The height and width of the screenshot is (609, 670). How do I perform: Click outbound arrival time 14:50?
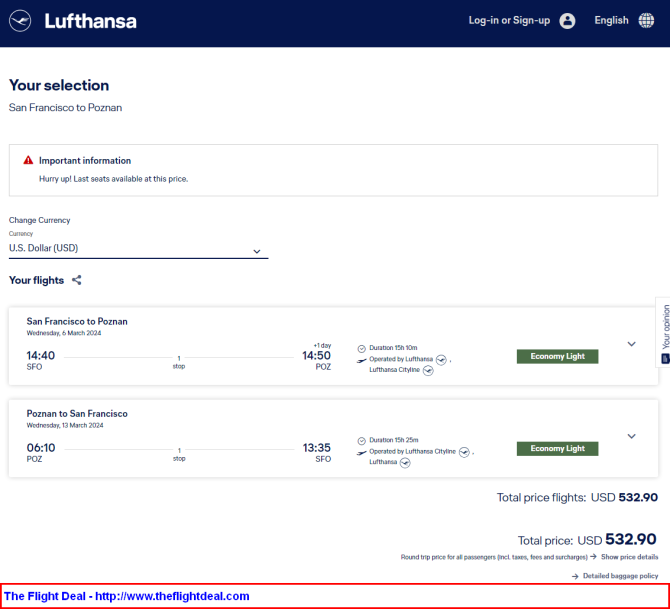[x=316, y=356]
